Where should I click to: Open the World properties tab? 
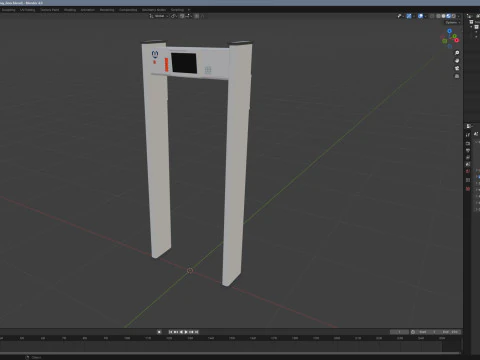(x=468, y=171)
